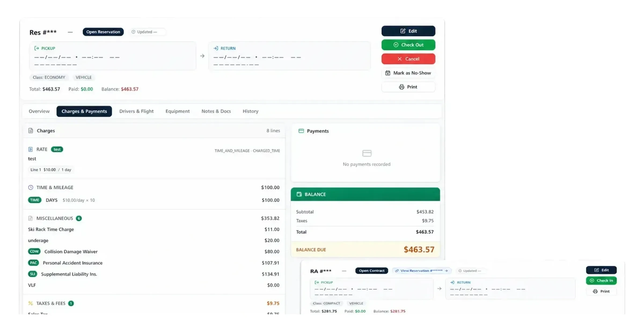
Task: Click the X icon on Cancel button
Action: coord(400,59)
